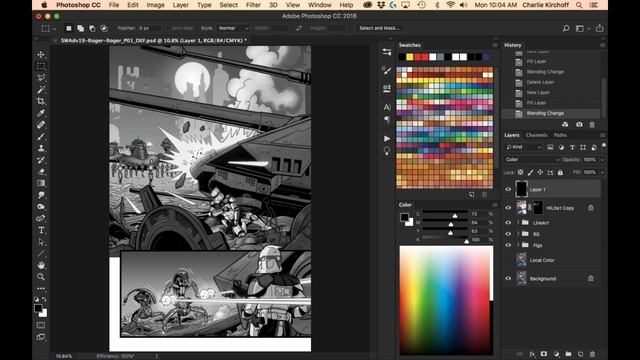This screenshot has width=640, height=360.
Task: Open the Fill 100% dropdown arrow
Action: pos(602,172)
